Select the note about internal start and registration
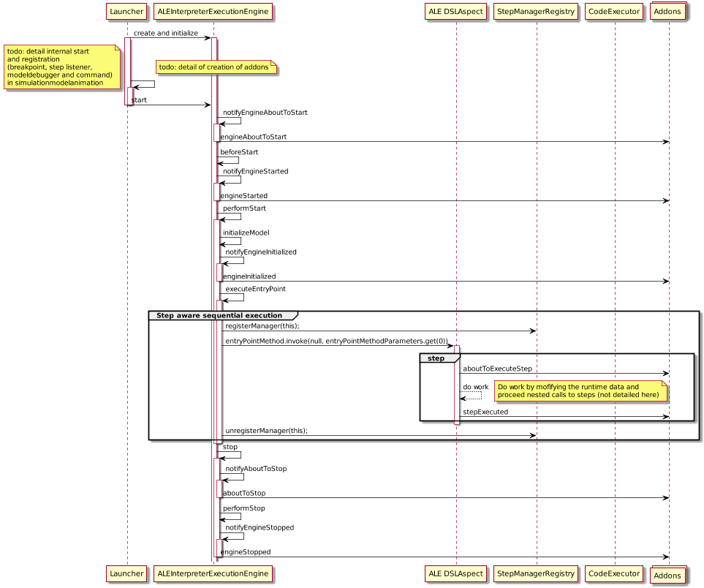This screenshot has height=588, width=704. (x=61, y=67)
